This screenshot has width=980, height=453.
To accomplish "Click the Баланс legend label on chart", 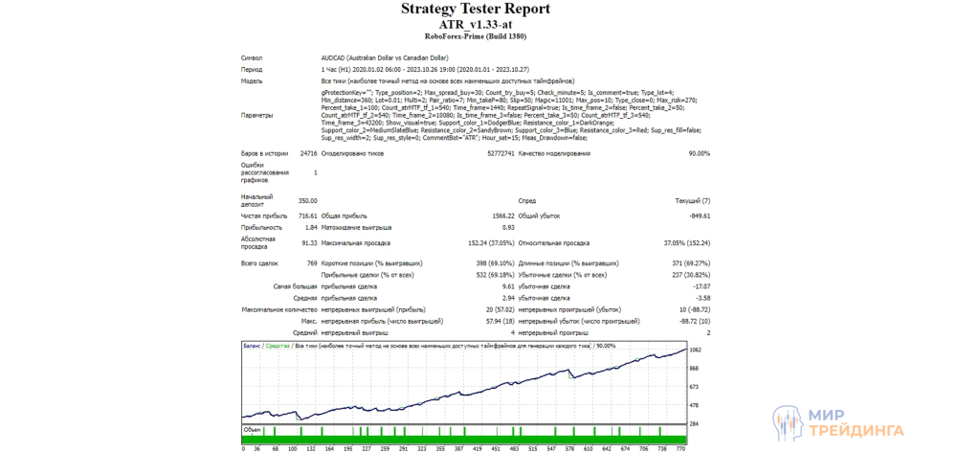I will click(x=252, y=345).
